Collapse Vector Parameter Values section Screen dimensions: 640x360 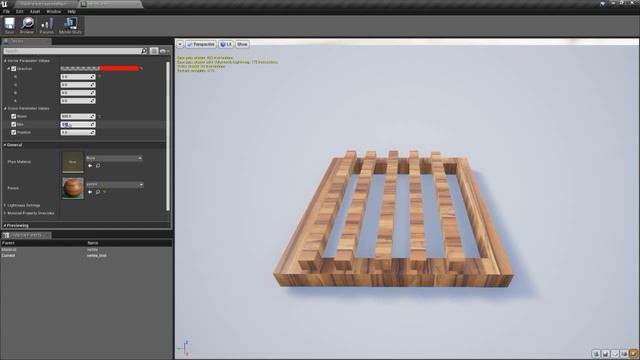coord(5,60)
